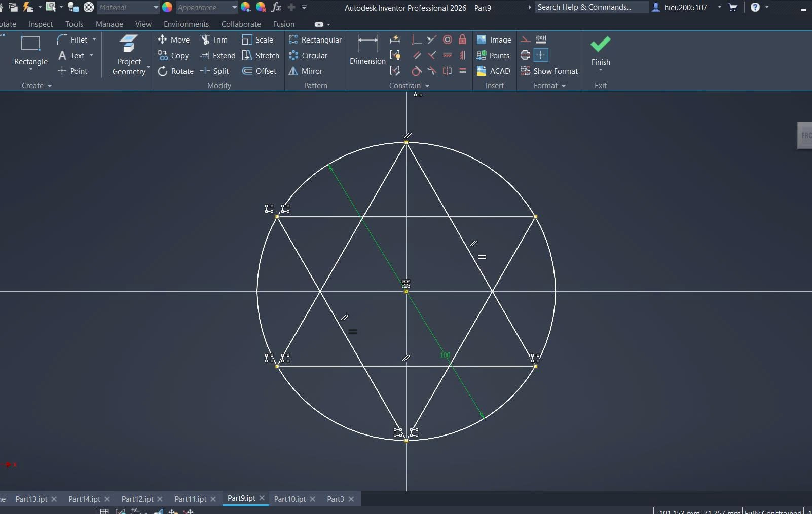Switch to Part12.ipt document tab
812x514 pixels.
[x=137, y=499]
